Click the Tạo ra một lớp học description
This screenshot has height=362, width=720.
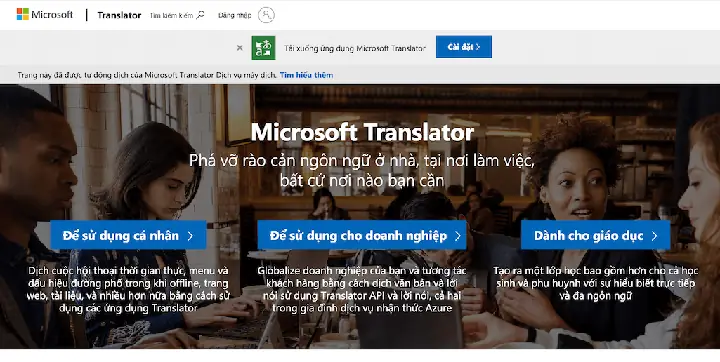[x=596, y=283]
